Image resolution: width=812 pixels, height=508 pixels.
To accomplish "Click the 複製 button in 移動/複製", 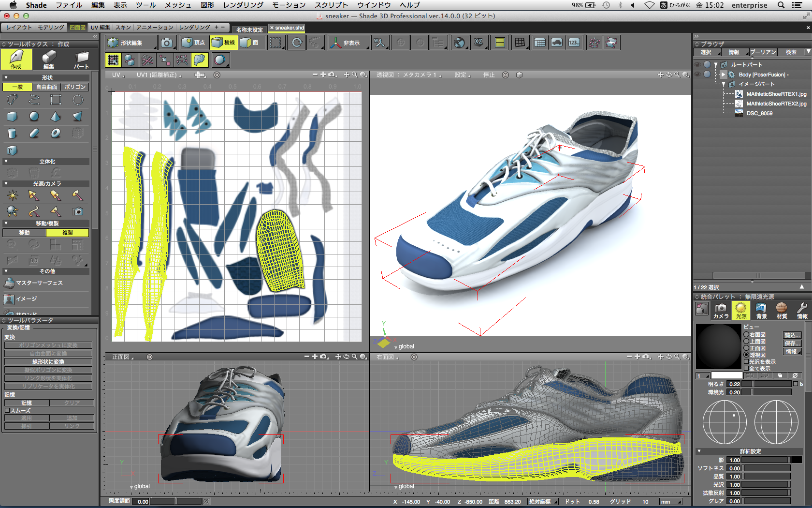I will pyautogui.click(x=68, y=233).
